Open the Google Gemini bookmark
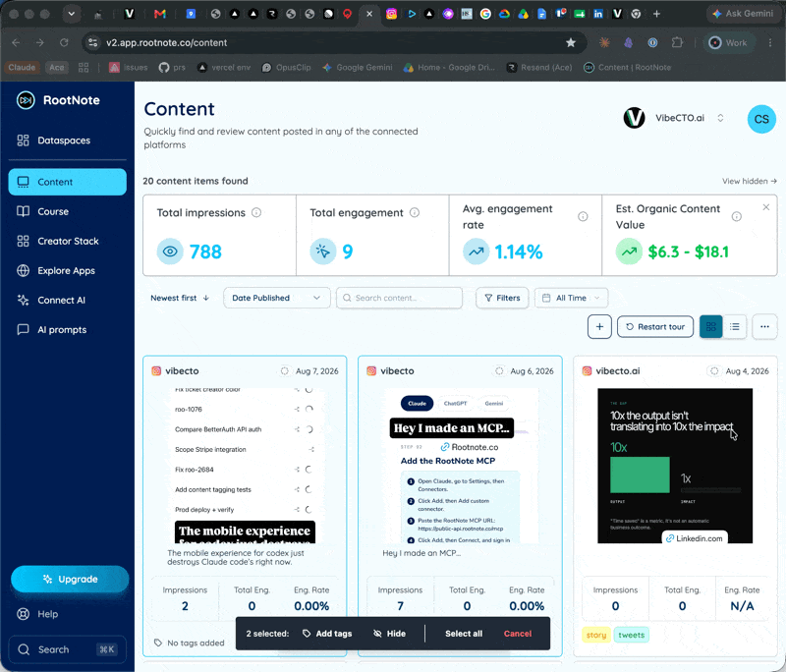Image resolution: width=786 pixels, height=672 pixels. tap(358, 67)
